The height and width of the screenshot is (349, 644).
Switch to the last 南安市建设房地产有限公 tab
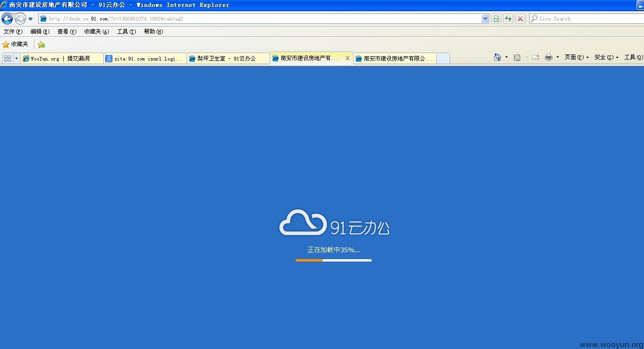point(395,59)
